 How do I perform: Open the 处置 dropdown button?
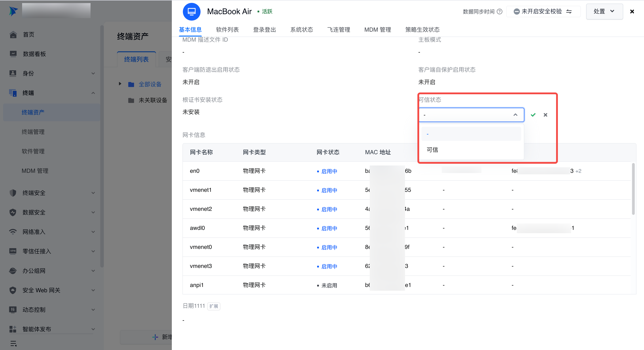[x=604, y=12]
